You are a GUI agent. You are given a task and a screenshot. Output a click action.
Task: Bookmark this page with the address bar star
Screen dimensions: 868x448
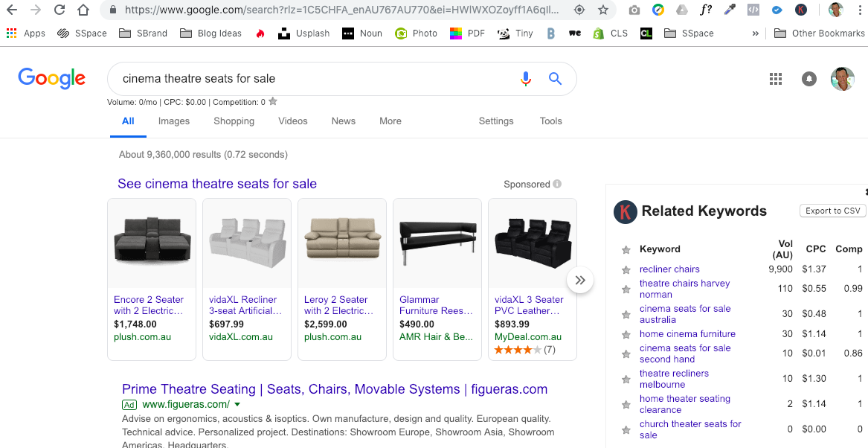603,10
